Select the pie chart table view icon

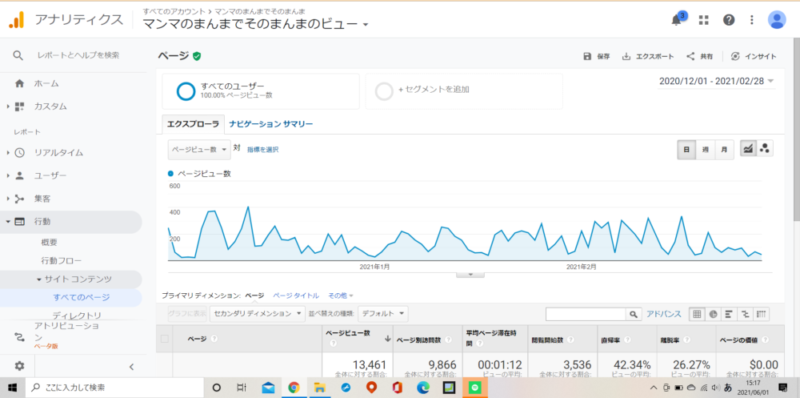pyautogui.click(x=713, y=314)
